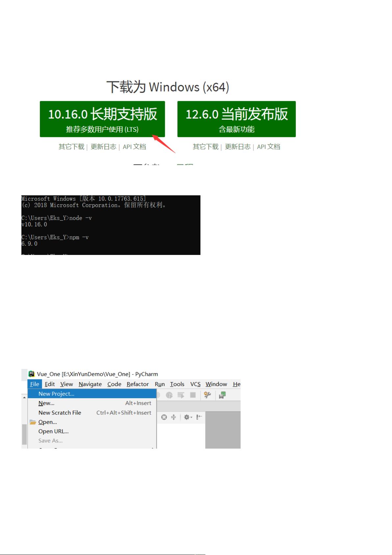The height and width of the screenshot is (555, 392).
Task: Click the 'node -v' command line
Action: coord(57,218)
